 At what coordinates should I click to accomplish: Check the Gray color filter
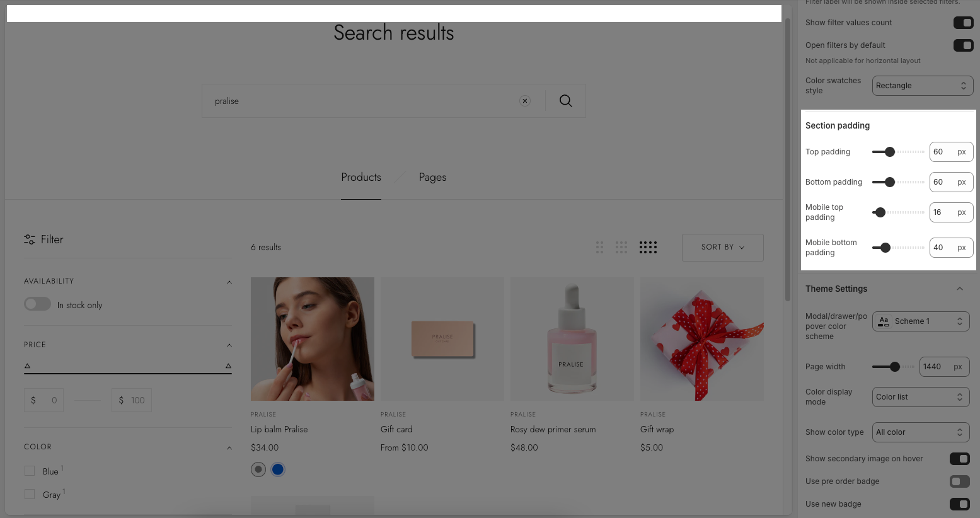pyautogui.click(x=30, y=494)
